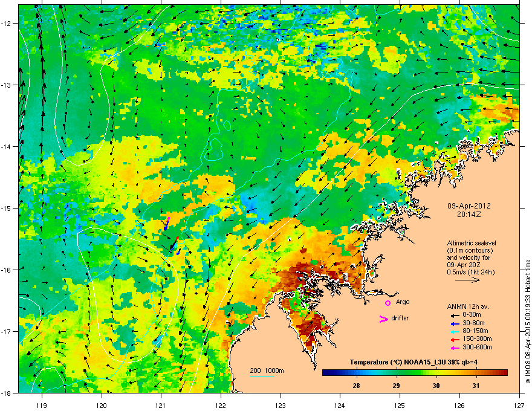The image size is (532, 411).
Task: Click the red 150-300m legend arrow
Action: (455, 340)
